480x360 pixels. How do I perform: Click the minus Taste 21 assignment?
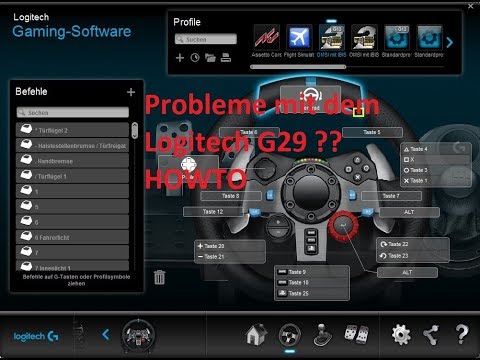tap(230, 257)
